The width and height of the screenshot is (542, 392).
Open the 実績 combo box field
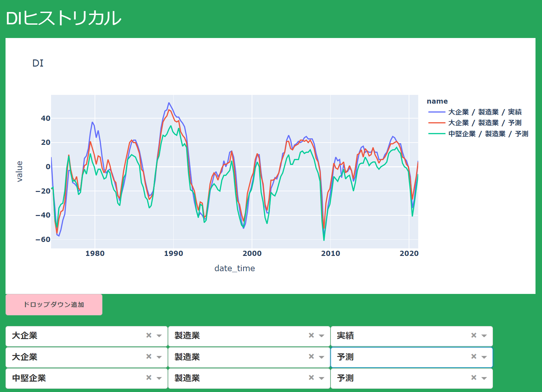point(412,336)
